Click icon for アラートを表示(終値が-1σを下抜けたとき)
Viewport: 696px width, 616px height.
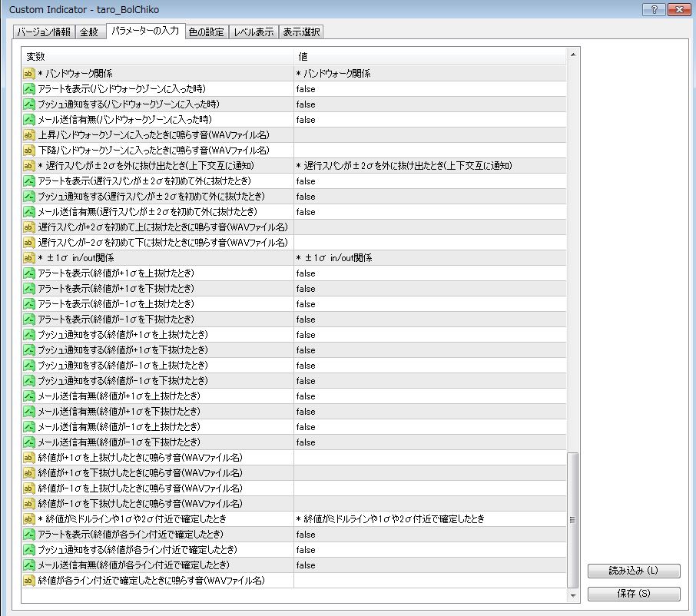29,319
